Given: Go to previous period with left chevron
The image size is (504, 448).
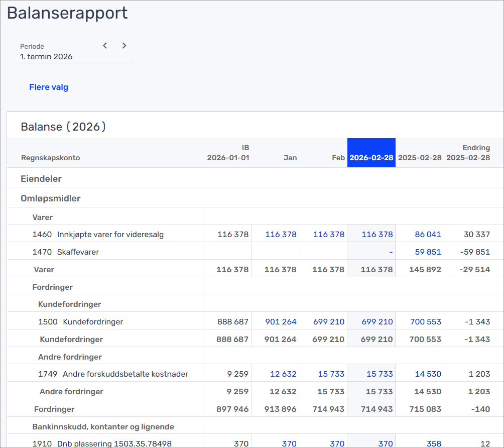Looking at the screenshot, I should pos(105,46).
